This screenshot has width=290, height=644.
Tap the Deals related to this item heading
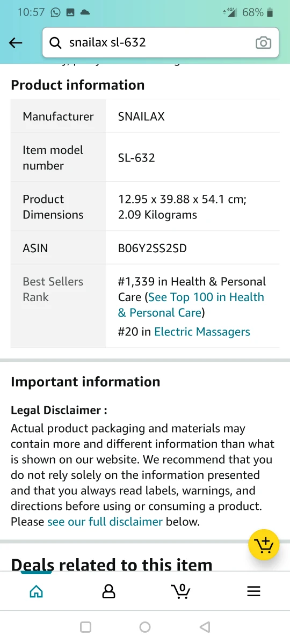[112, 565]
